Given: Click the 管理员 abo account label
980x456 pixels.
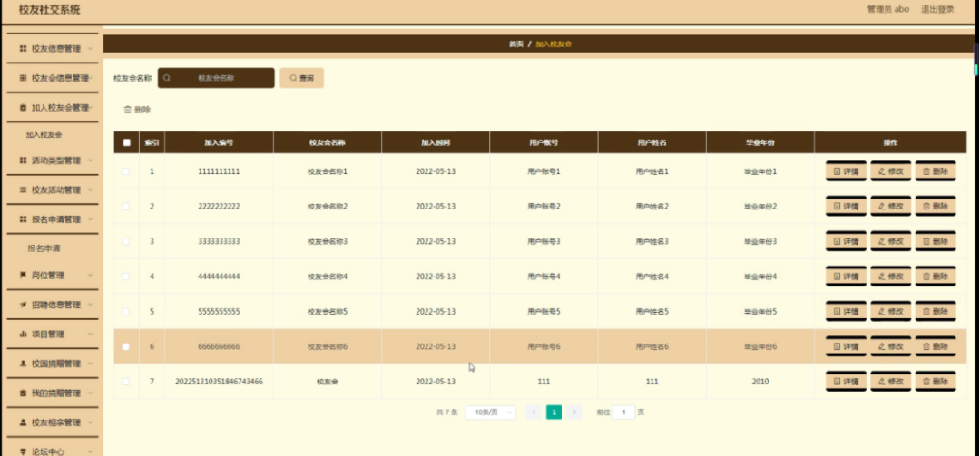Looking at the screenshot, I should click(x=888, y=9).
